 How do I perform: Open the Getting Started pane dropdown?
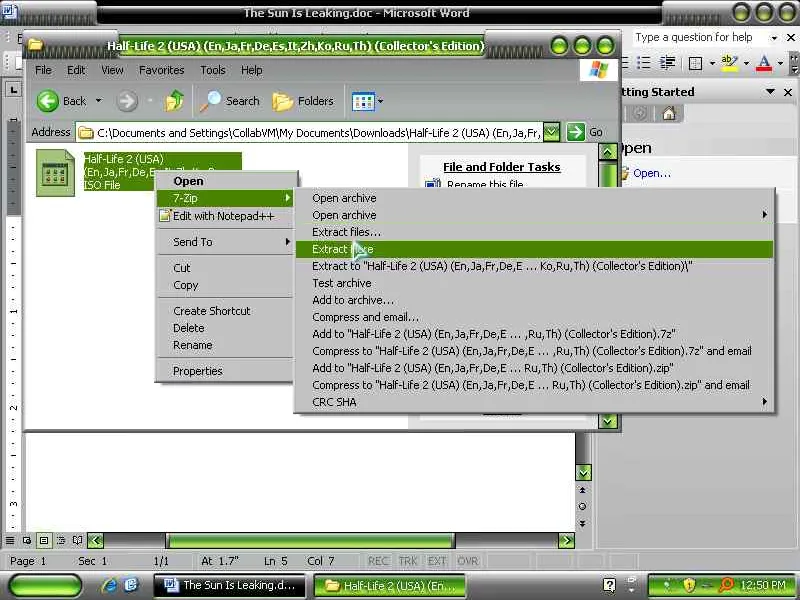point(770,92)
